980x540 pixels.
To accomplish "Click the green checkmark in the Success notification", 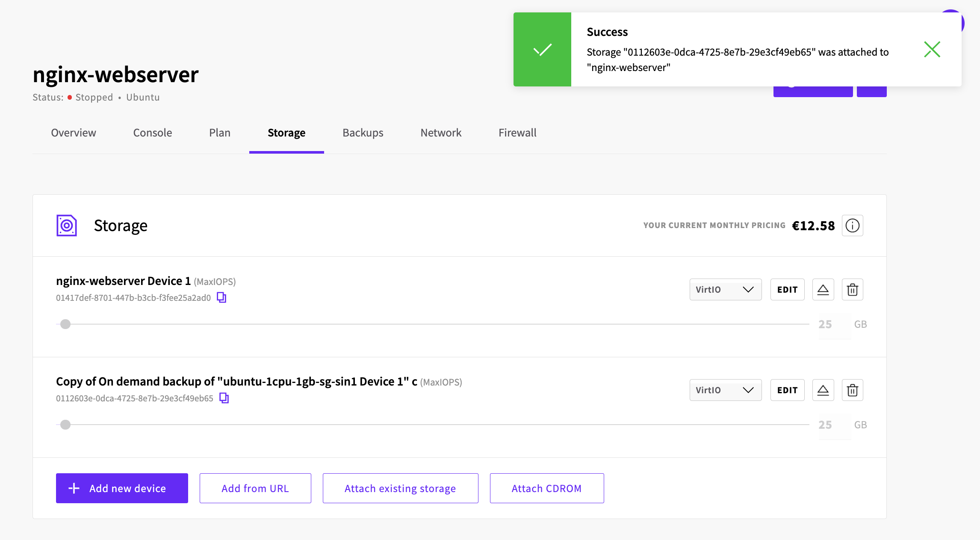I will tap(542, 50).
